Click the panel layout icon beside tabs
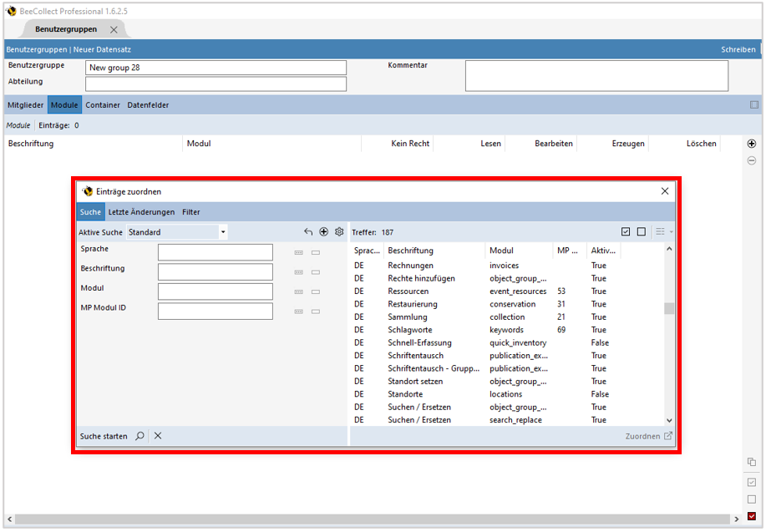766x532 pixels. [753, 105]
